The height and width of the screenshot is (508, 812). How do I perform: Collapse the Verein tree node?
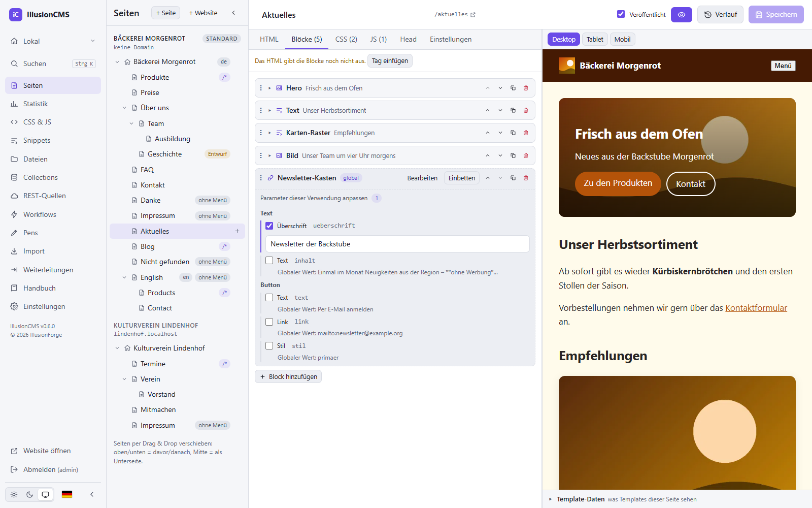pyautogui.click(x=124, y=379)
